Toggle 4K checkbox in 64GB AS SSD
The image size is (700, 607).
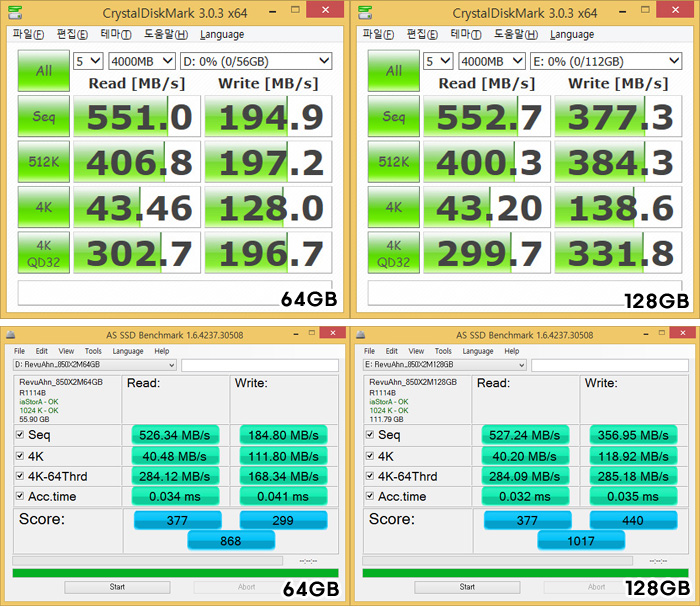pos(20,456)
